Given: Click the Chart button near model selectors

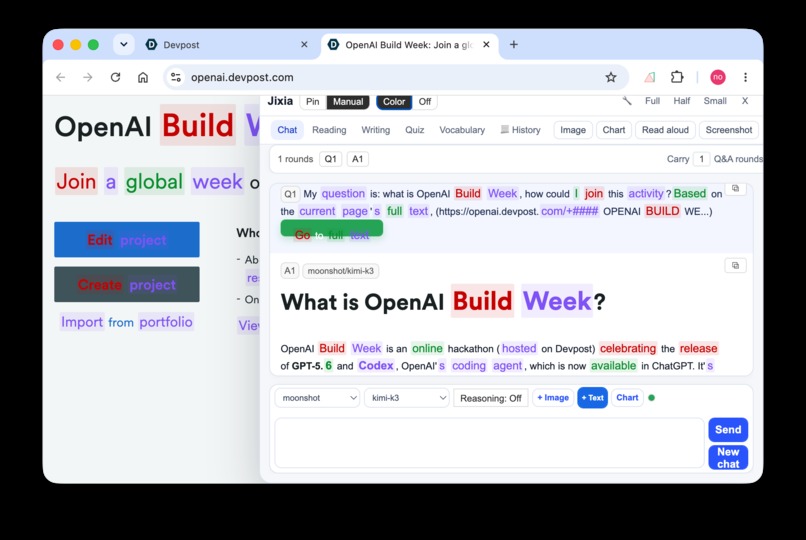Looking at the screenshot, I should pos(627,398).
